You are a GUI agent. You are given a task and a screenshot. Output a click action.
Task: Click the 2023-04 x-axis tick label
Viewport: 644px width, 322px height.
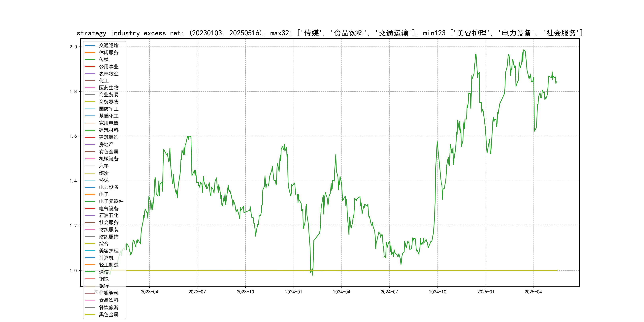tap(149, 292)
